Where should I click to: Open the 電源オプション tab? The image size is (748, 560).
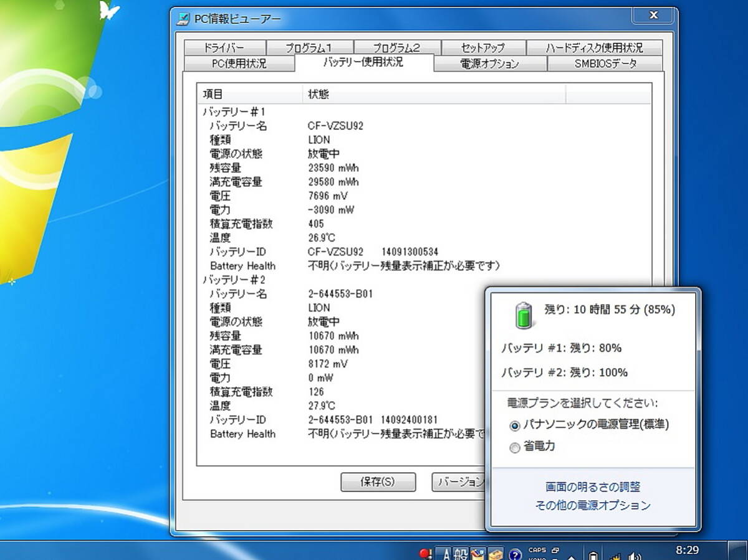(490, 64)
